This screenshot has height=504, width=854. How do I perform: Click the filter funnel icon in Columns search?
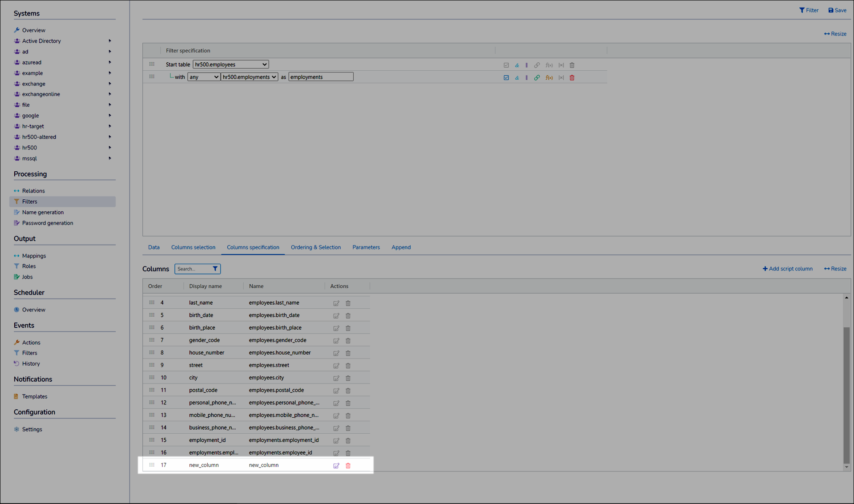tap(215, 269)
